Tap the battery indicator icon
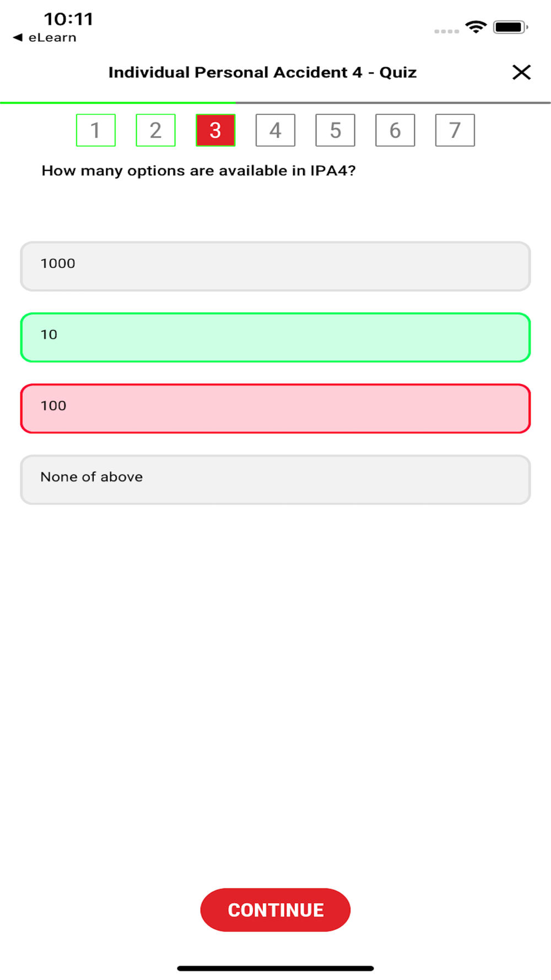Viewport: 551px width, 980px height. coord(511,27)
